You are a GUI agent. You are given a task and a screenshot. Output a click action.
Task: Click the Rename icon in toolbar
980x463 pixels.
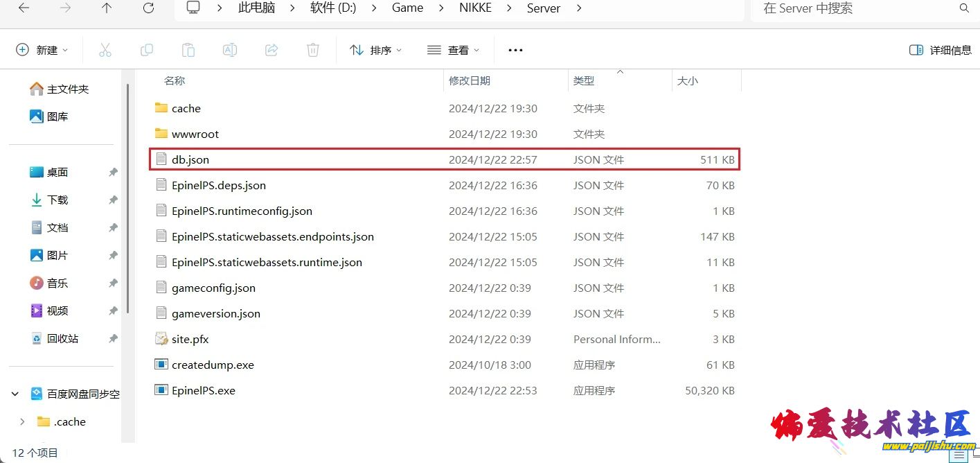229,50
